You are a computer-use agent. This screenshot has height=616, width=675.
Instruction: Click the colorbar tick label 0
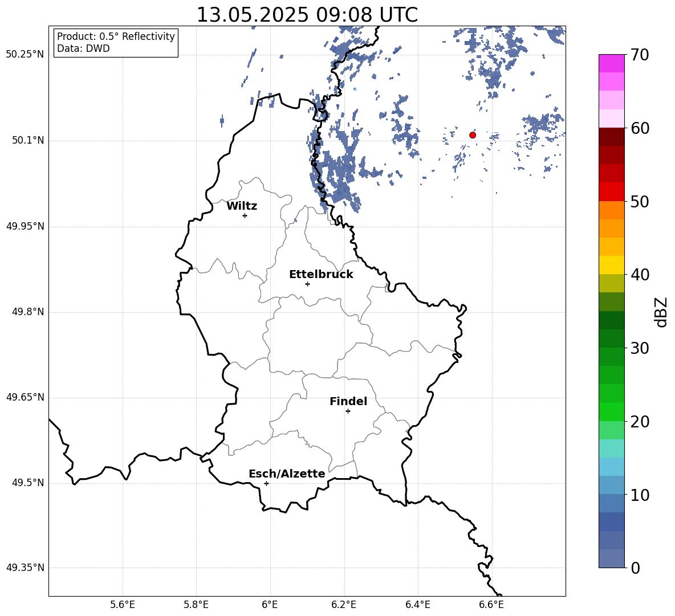[x=635, y=568]
